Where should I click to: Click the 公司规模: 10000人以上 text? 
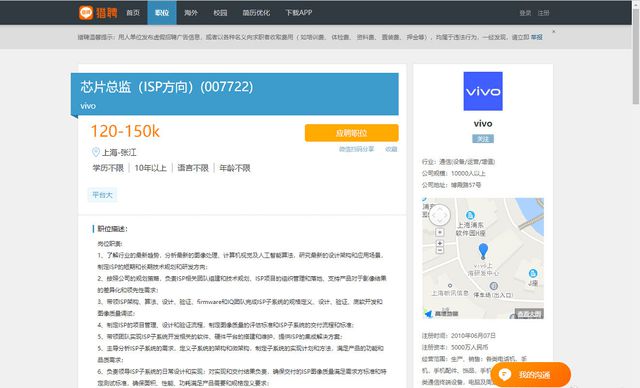click(454, 173)
